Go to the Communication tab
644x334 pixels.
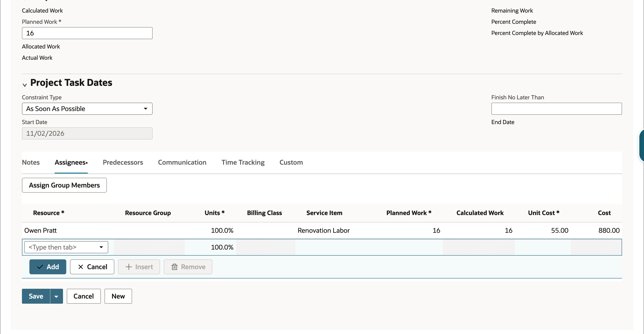[x=182, y=162]
